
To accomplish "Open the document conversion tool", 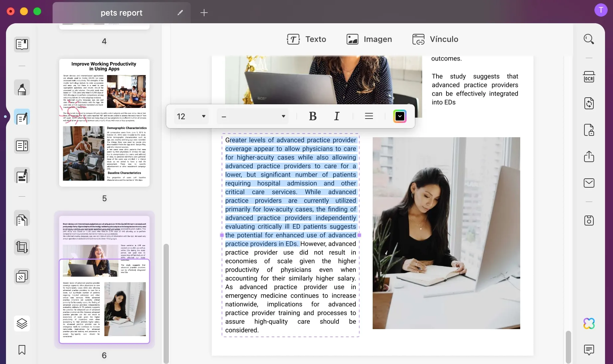I will coord(589,104).
